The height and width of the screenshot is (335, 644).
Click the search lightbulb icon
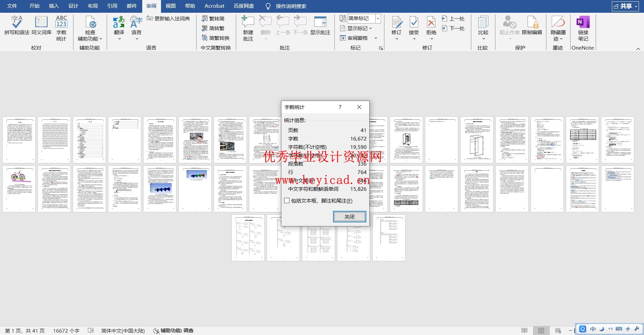coord(268,6)
